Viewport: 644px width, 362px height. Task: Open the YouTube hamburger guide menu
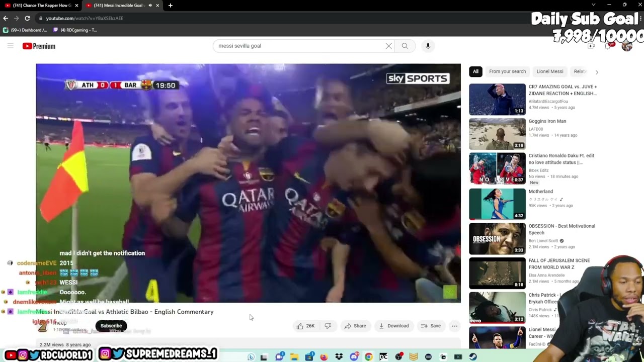pyautogui.click(x=10, y=46)
